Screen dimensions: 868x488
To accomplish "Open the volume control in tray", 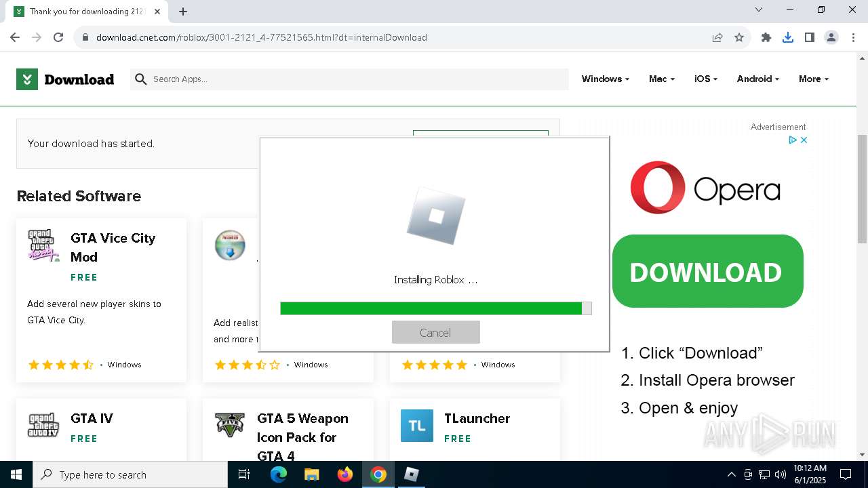I will point(781,474).
